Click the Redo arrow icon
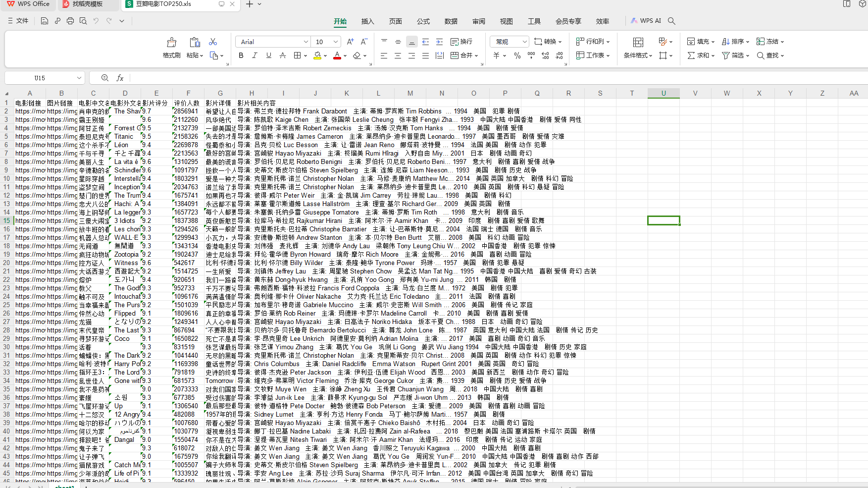The image size is (868, 488). click(109, 21)
